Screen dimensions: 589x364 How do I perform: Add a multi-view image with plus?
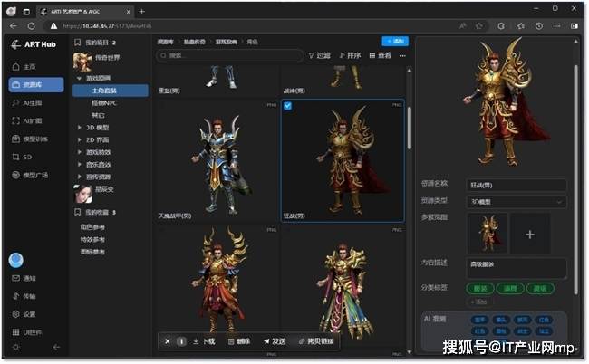coord(530,235)
